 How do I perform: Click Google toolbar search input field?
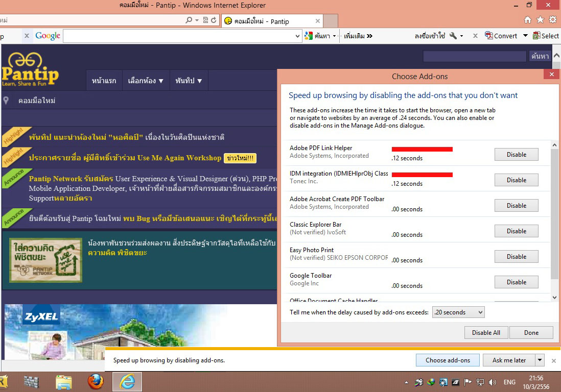[179, 36]
